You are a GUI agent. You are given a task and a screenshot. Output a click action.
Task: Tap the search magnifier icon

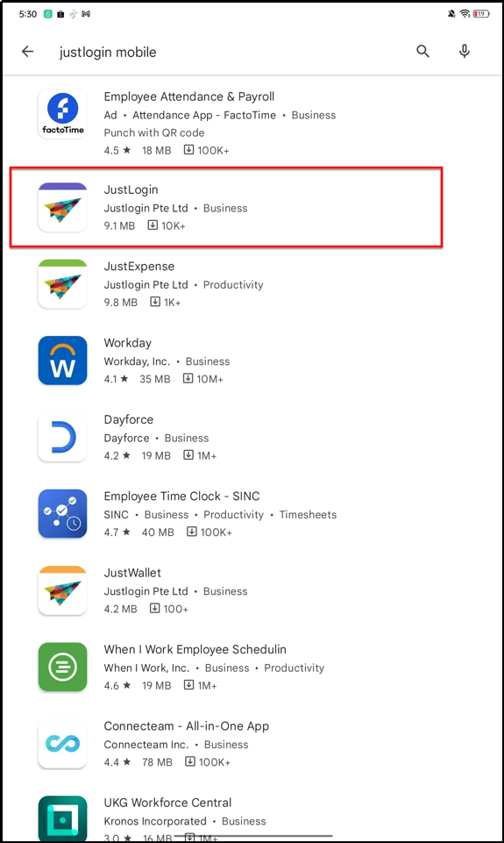pos(422,52)
